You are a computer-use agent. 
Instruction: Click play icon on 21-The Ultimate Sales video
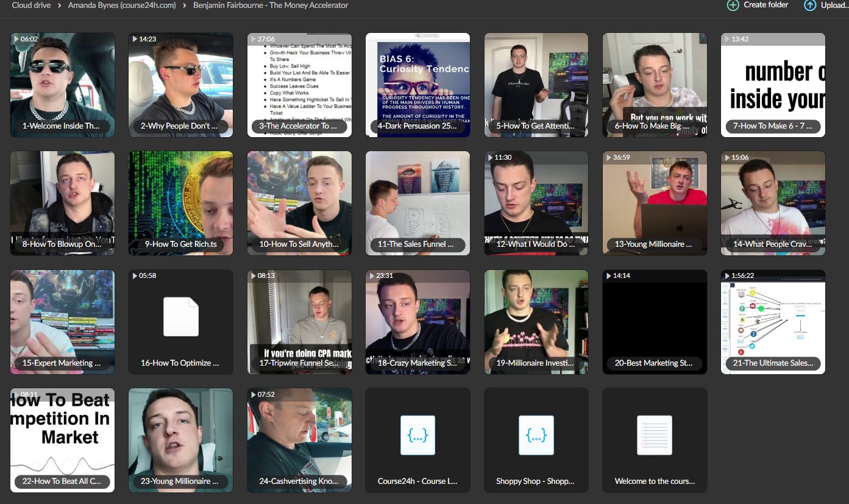727,276
